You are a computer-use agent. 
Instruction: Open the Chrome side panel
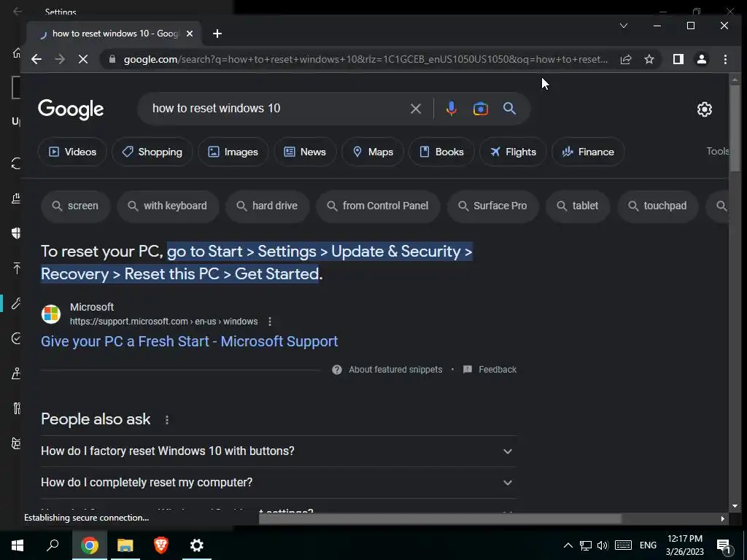678,60
